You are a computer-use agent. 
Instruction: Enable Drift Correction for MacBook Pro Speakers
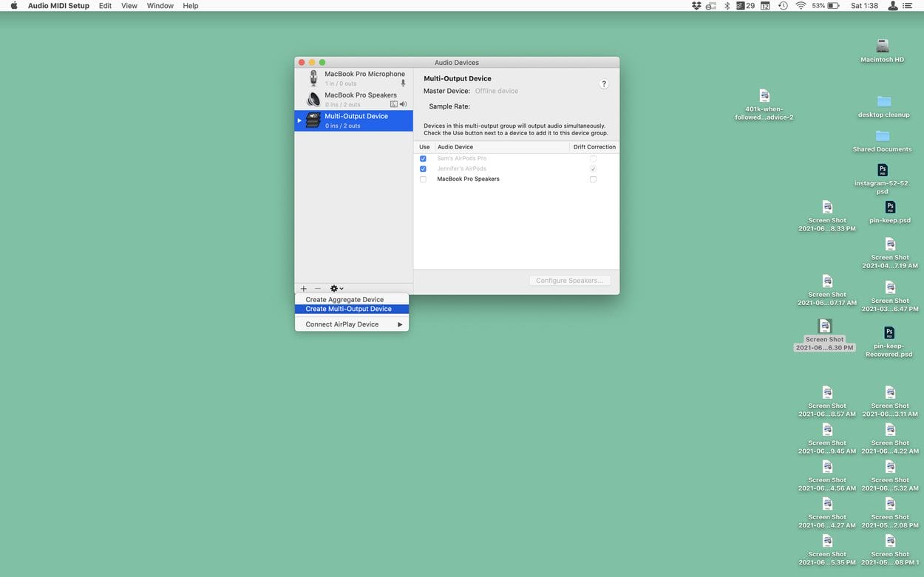click(593, 180)
